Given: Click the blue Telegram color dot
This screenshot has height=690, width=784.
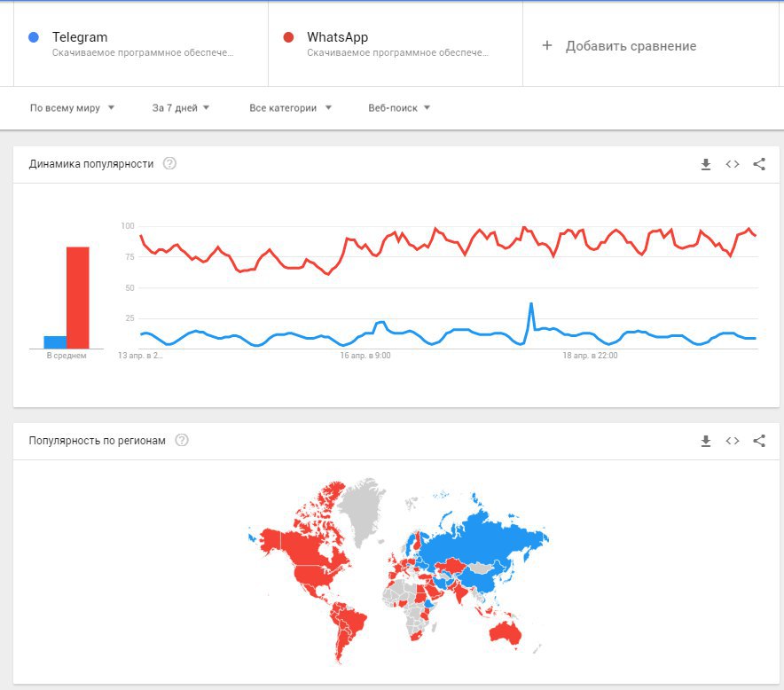Looking at the screenshot, I should tap(34, 37).
